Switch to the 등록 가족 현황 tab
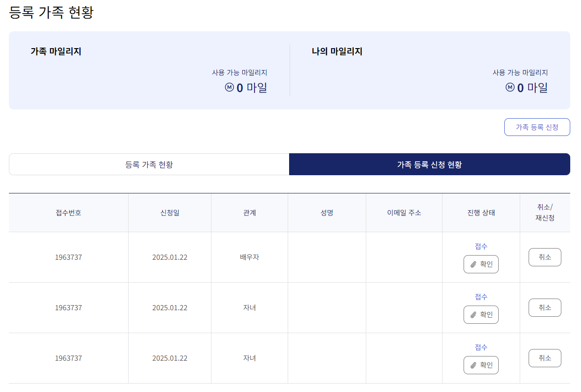Viewport: 581px width, 392px height. 149,164
